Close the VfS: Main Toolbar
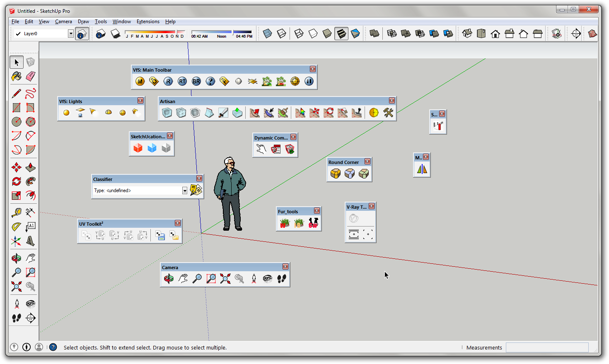Viewport: 609px width, 364px height. pos(313,69)
